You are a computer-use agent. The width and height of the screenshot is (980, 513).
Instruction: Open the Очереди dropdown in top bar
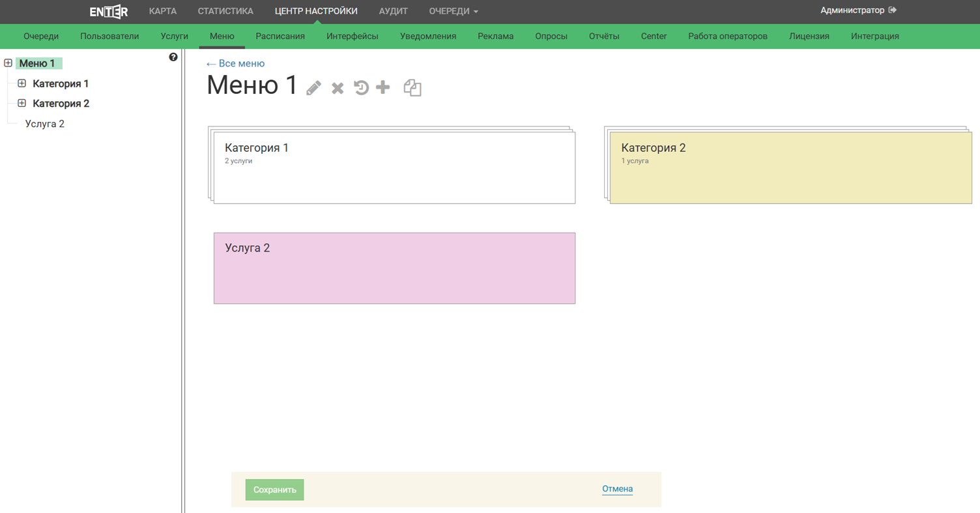454,11
